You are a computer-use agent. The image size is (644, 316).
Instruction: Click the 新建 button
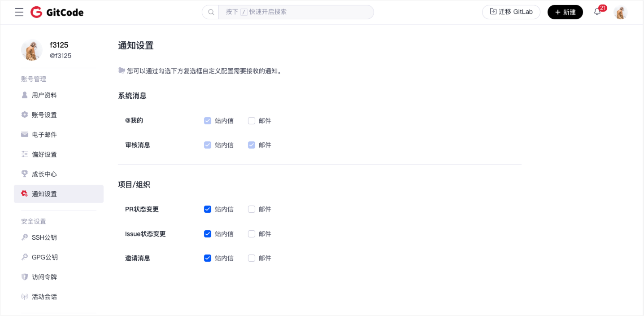(x=565, y=12)
